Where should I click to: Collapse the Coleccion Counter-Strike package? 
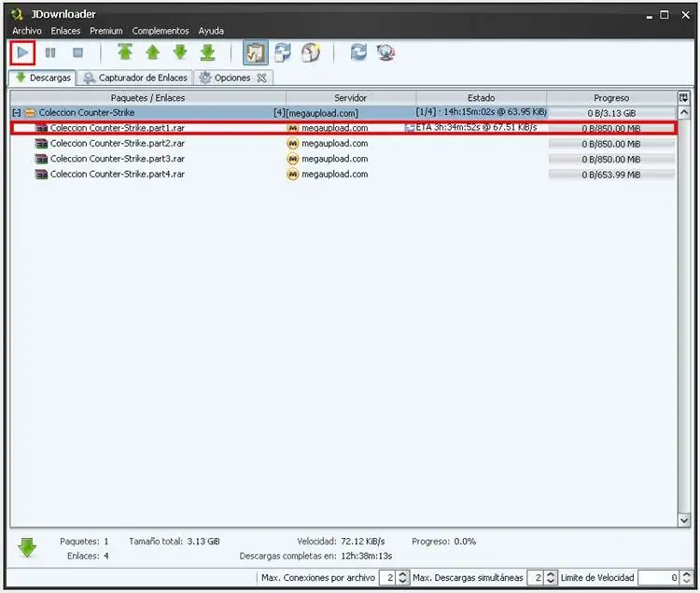click(x=17, y=113)
